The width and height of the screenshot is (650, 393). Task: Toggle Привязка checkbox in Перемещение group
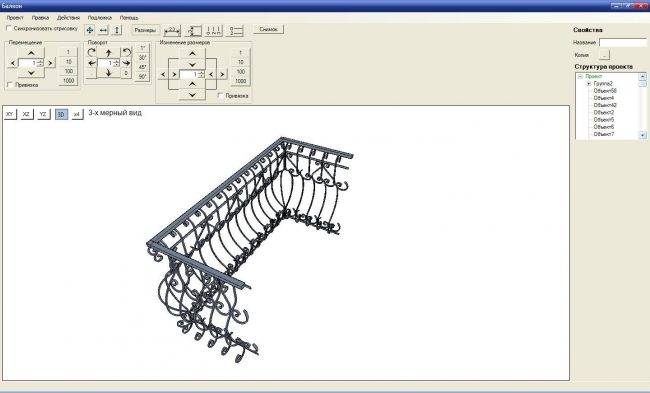point(10,85)
